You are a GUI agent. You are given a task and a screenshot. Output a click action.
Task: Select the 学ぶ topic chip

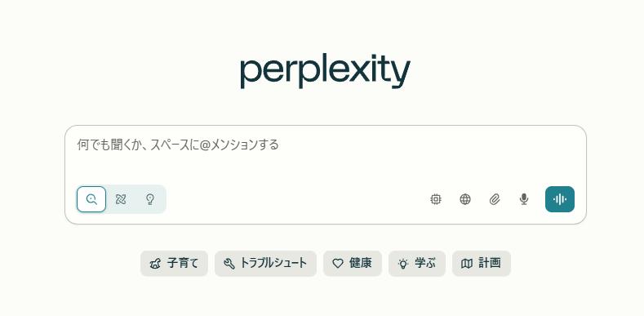pyautogui.click(x=417, y=264)
